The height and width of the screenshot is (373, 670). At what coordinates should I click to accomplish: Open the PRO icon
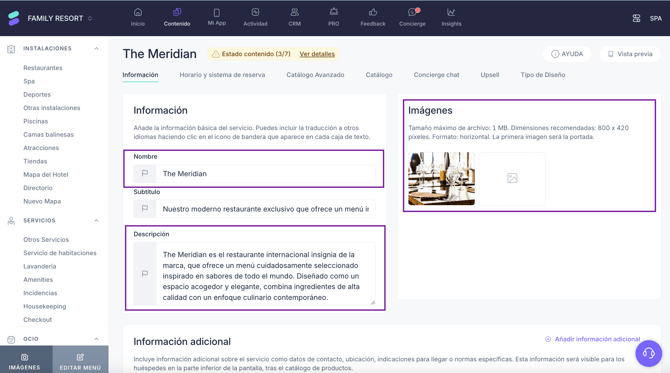tap(334, 12)
